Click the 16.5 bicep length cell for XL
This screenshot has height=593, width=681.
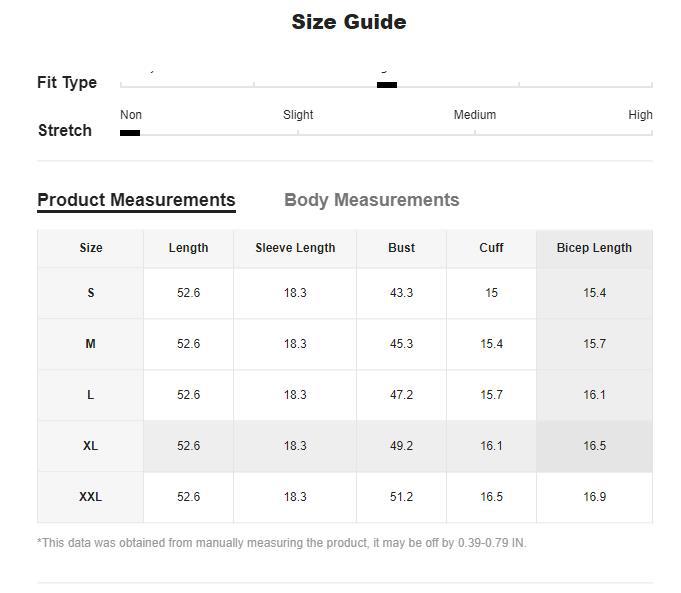pyautogui.click(x=594, y=446)
